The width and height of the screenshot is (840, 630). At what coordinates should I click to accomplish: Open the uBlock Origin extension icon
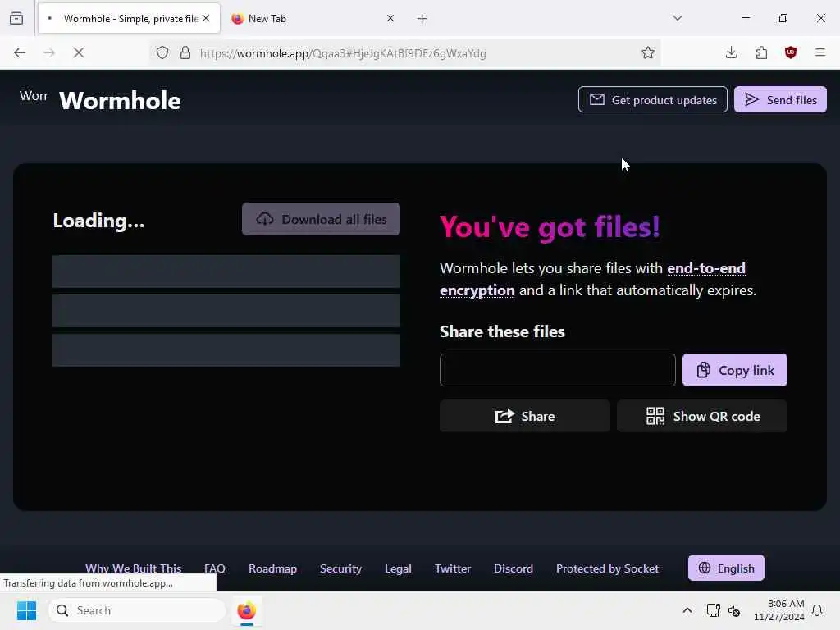(x=791, y=52)
